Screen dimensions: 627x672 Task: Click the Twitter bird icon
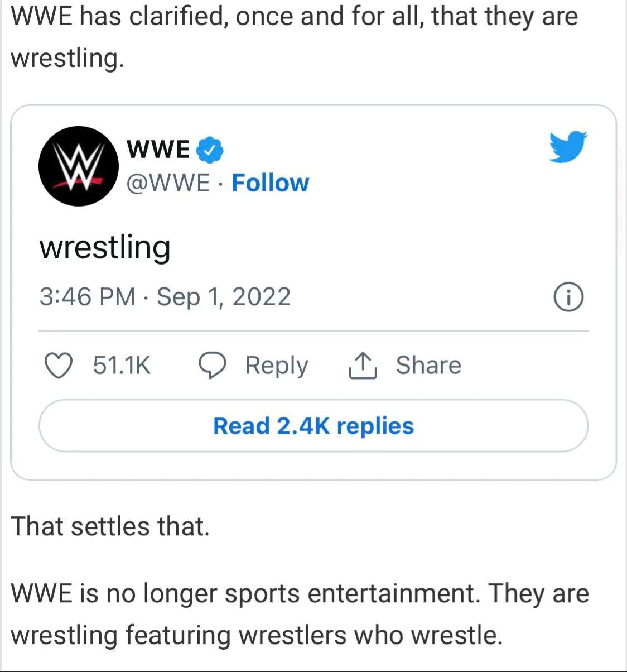(x=568, y=147)
